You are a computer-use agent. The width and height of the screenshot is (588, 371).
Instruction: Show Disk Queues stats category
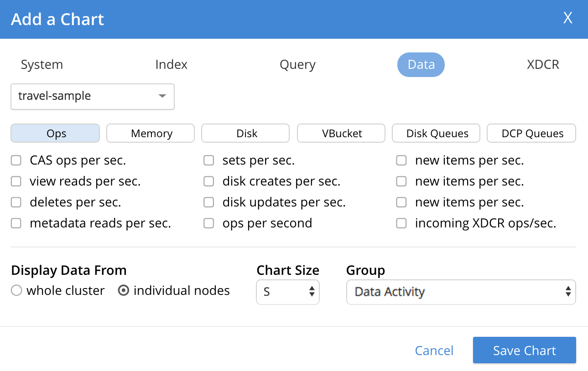click(x=437, y=134)
